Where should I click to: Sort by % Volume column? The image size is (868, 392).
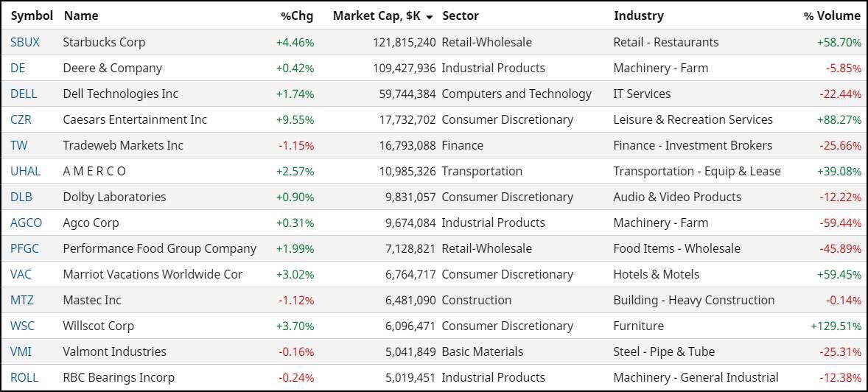click(831, 15)
